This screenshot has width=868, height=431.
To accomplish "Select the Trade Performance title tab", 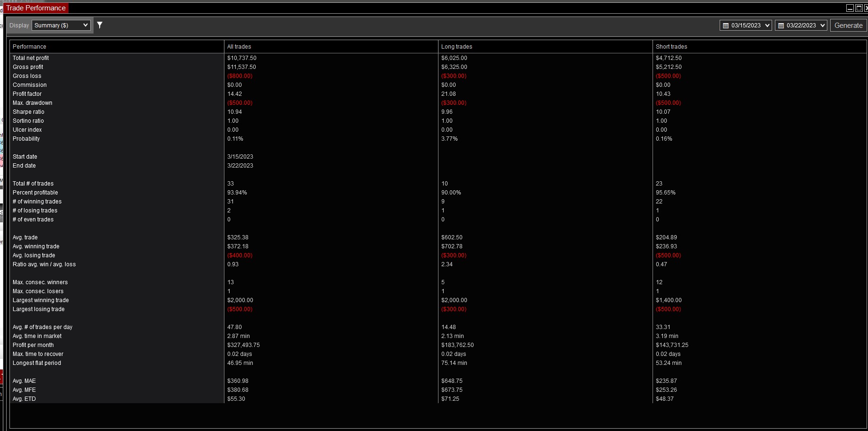I will pos(36,8).
